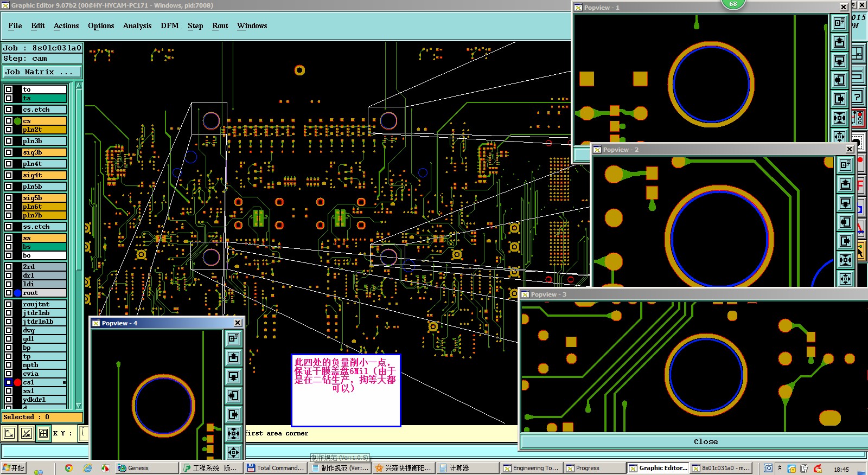
Task: Pan up in Popview - 1
Action: coord(839,42)
